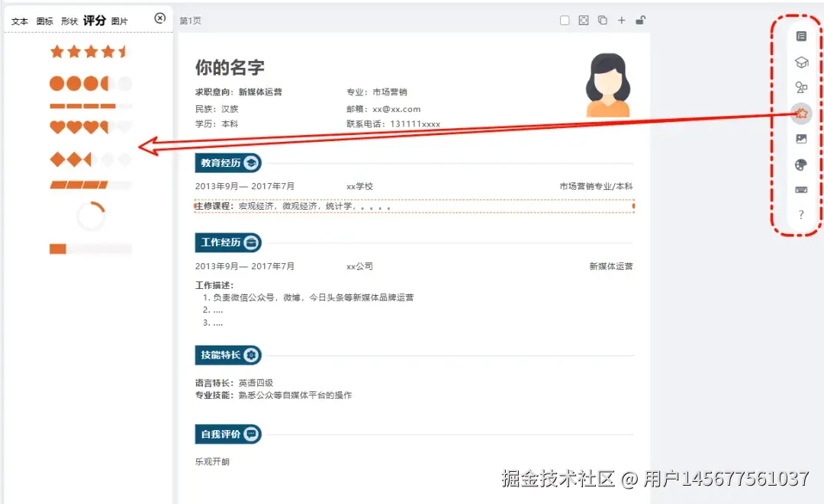Click the resume template icon atop right sidebar
824x504 pixels.
click(800, 35)
